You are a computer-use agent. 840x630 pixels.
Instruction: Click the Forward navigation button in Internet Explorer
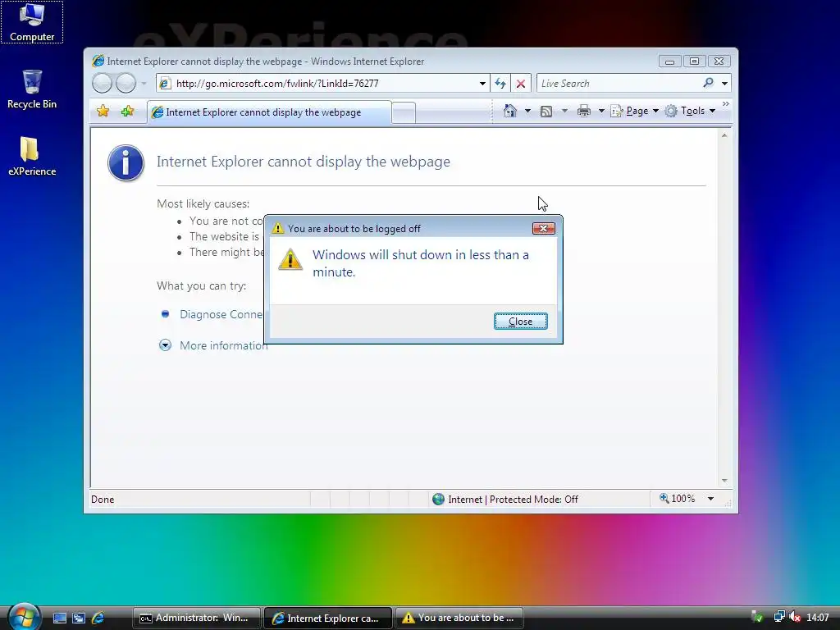126,84
